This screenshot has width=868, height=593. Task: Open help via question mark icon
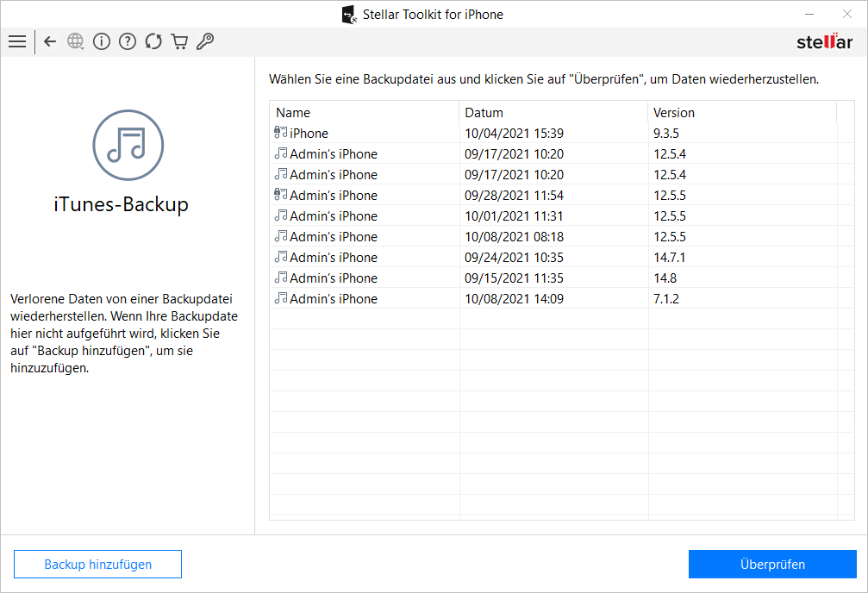pyautogui.click(x=128, y=41)
